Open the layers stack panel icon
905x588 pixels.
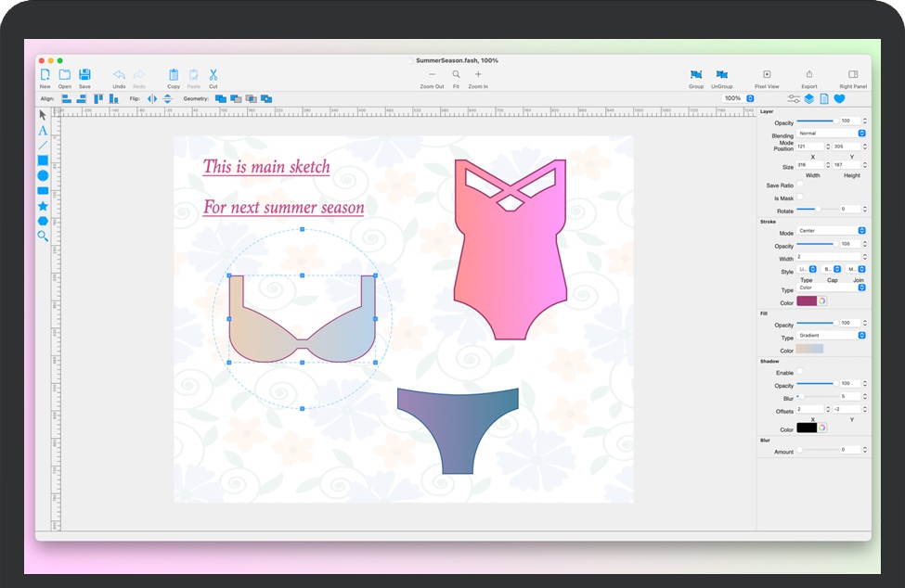809,98
